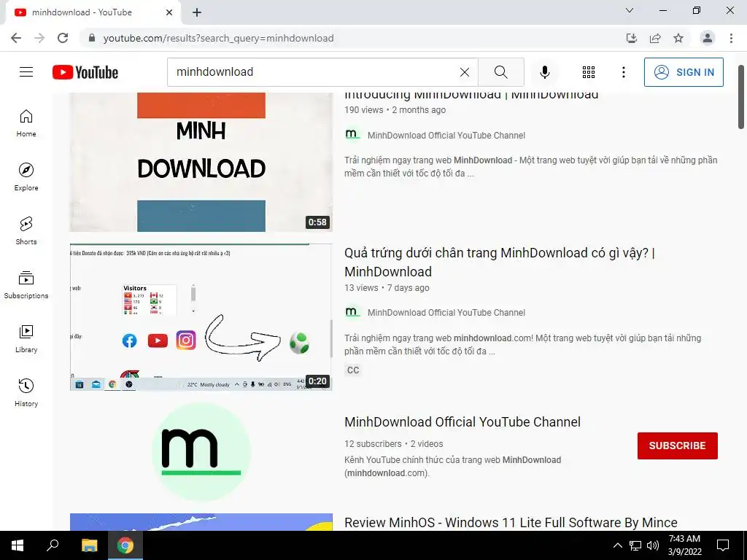Open Chrome tab search chevron
The height and width of the screenshot is (560, 747).
630,10
